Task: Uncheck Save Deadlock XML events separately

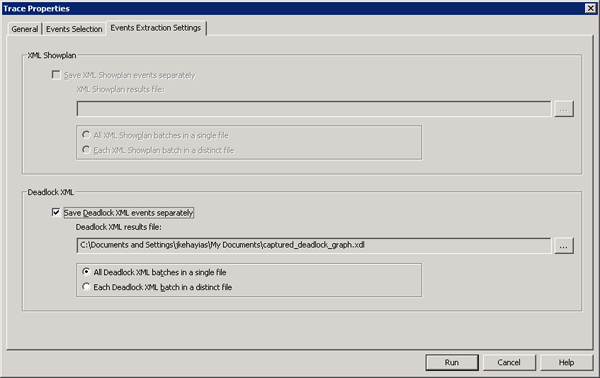Action: (56, 212)
